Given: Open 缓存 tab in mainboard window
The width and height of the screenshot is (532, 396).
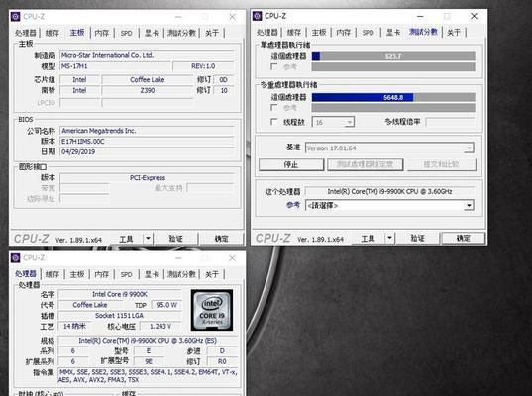Looking at the screenshot, I should (53, 33).
